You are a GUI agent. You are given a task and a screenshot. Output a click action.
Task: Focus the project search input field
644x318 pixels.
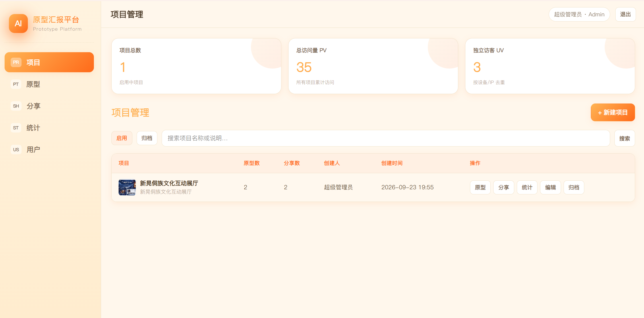[x=386, y=138]
